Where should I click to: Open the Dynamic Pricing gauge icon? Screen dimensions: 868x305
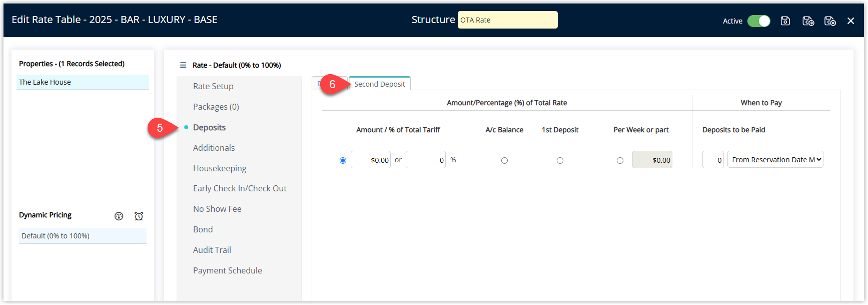coord(119,216)
